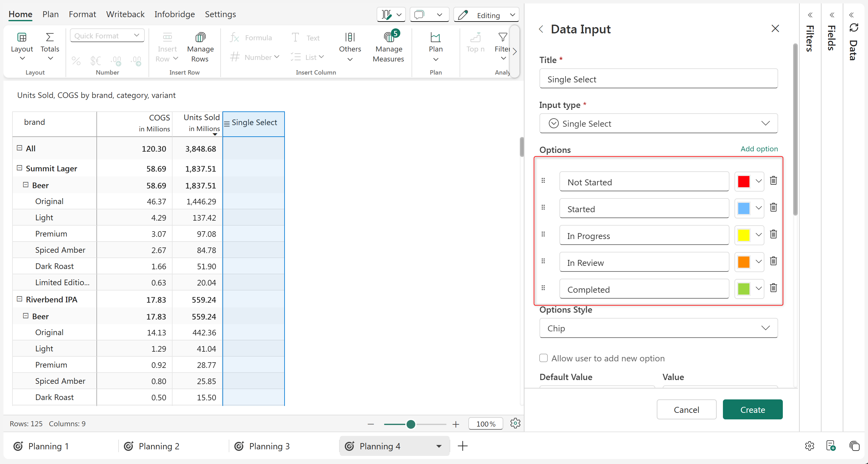Image resolution: width=868 pixels, height=464 pixels.
Task: Click the Layout icon in ribbon
Action: pyautogui.click(x=22, y=37)
